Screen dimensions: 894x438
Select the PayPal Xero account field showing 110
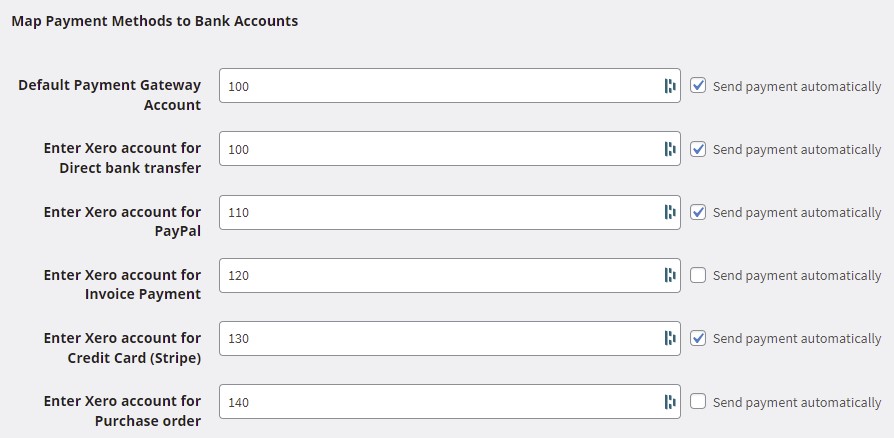(x=450, y=212)
